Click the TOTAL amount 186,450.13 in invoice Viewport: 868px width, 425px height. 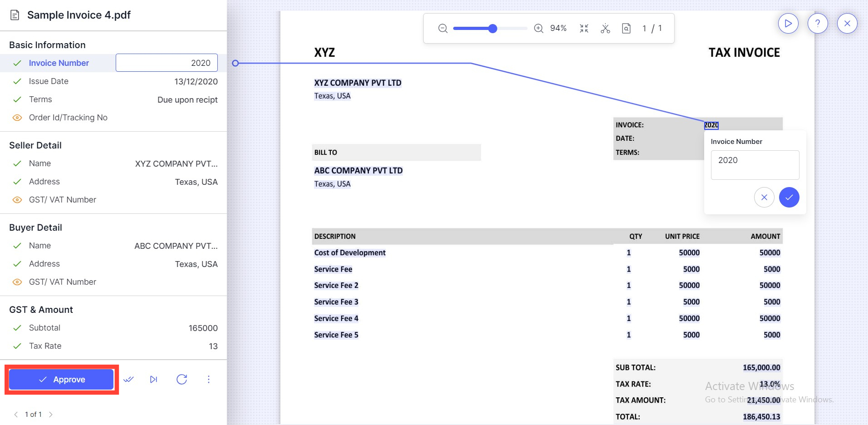[x=761, y=416]
